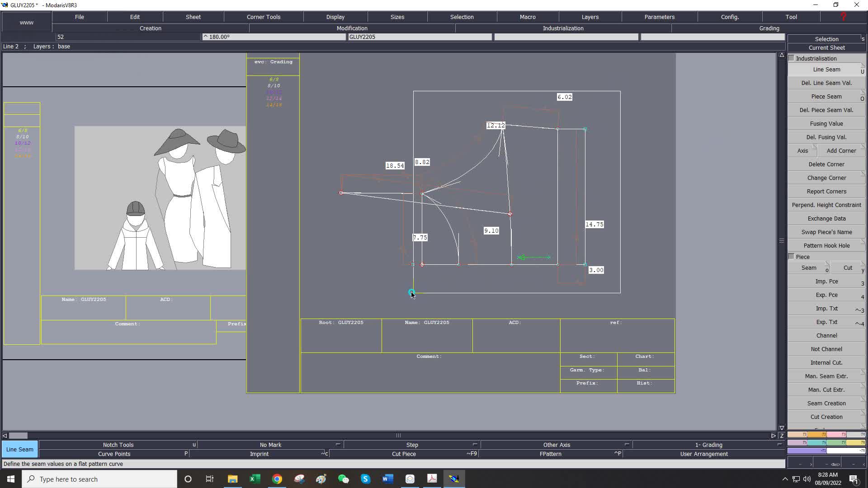This screenshot has width=868, height=488.
Task: Toggle the Industrialisation checkbox
Action: click(x=791, y=58)
